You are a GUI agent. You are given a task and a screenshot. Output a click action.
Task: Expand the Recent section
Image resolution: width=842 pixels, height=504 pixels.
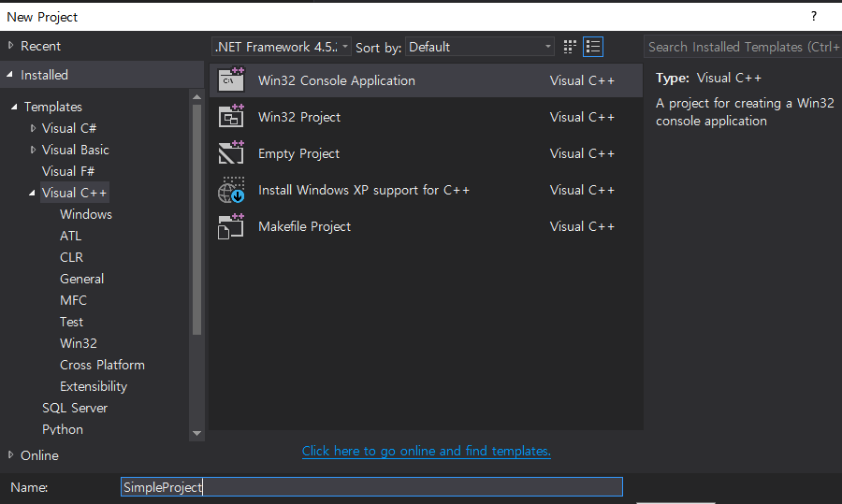tap(10, 46)
